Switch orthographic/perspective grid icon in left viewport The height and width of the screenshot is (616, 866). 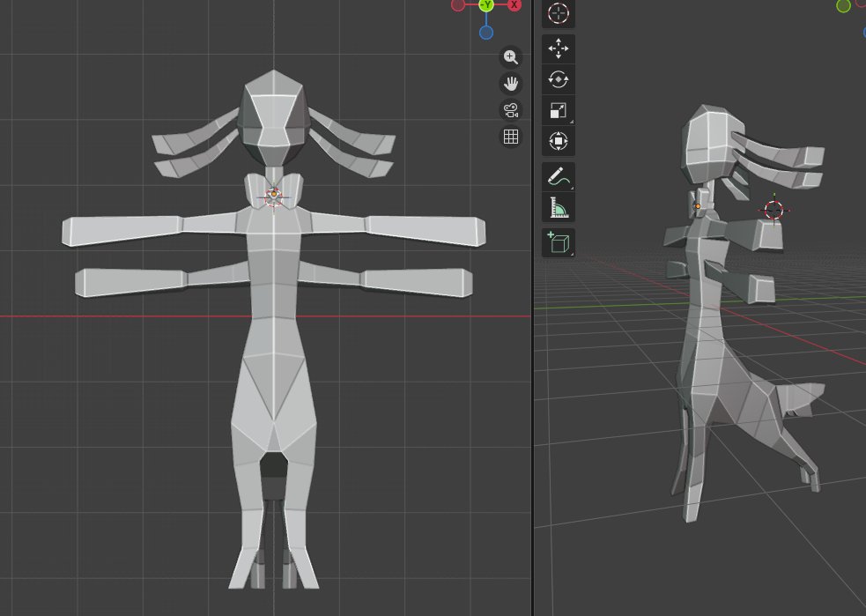tap(511, 137)
